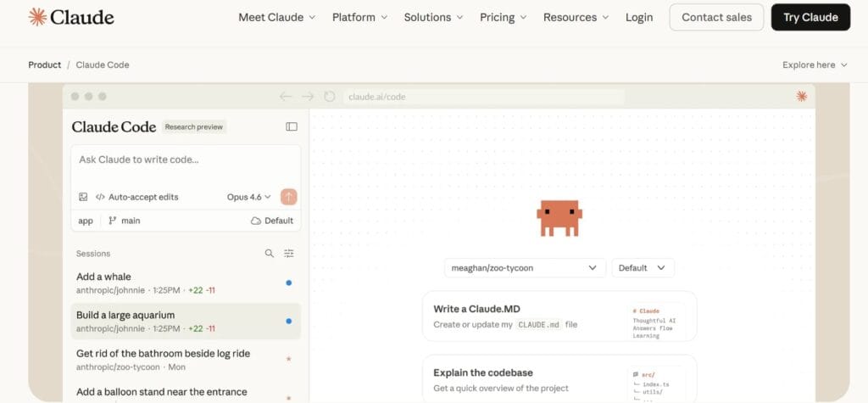This screenshot has width=868, height=403.
Task: Toggle the sidebar panel icon
Action: [x=292, y=126]
